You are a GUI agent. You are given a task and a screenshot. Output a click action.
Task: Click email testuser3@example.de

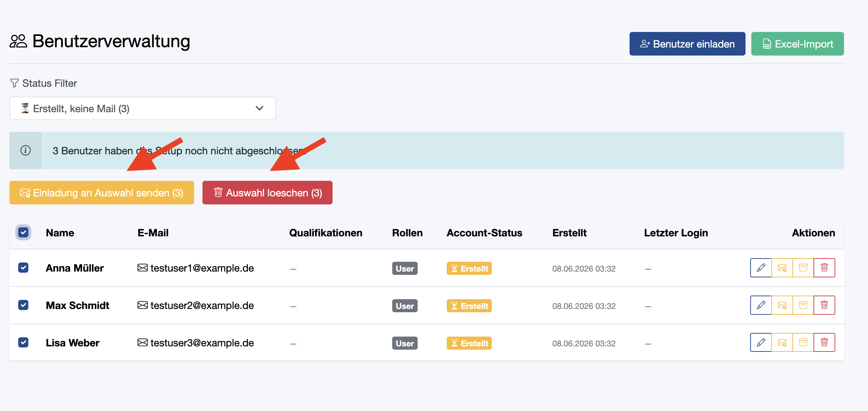coord(202,343)
